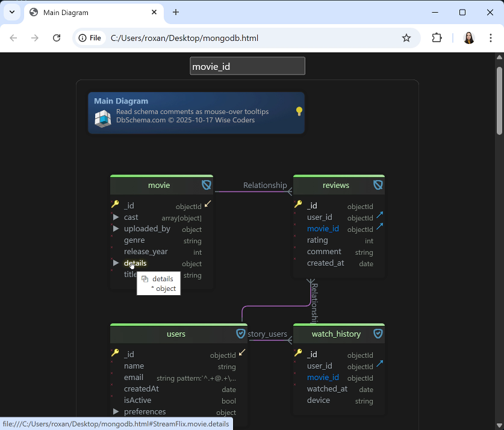The height and width of the screenshot is (430, 504).
Task: Bookmark this page with star icon
Action: point(406,38)
